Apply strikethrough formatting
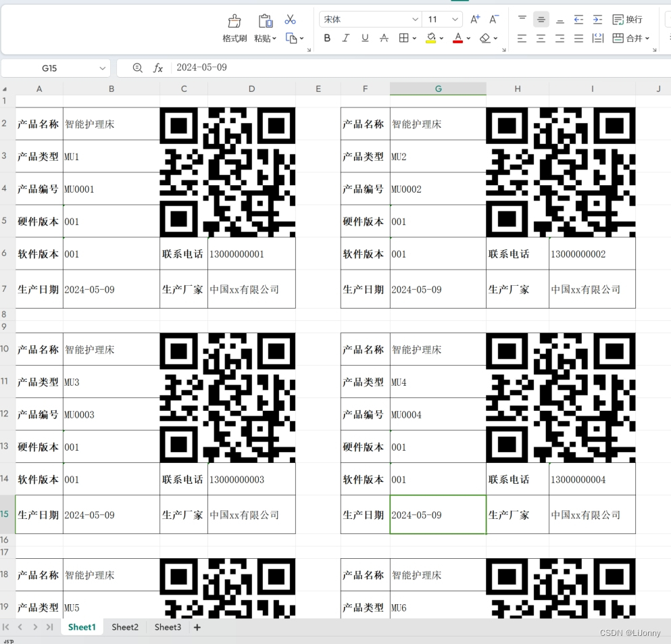Screen dimensions: 671x644 point(384,38)
